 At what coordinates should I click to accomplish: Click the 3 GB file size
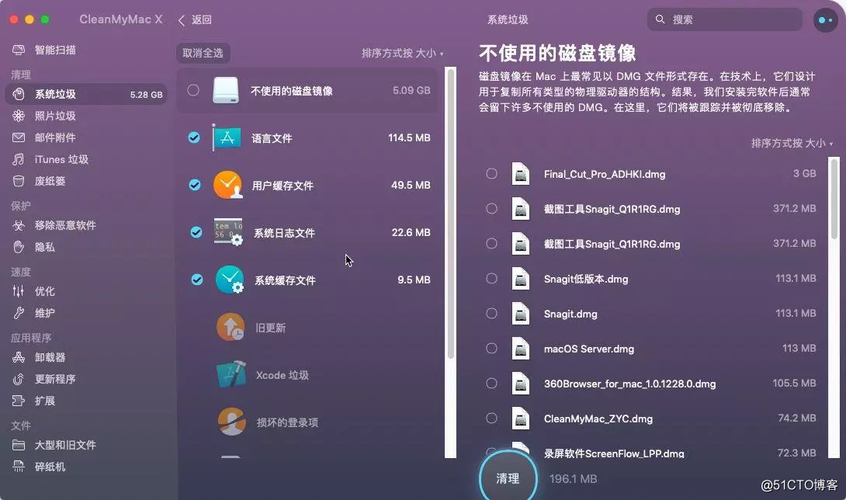[804, 174]
